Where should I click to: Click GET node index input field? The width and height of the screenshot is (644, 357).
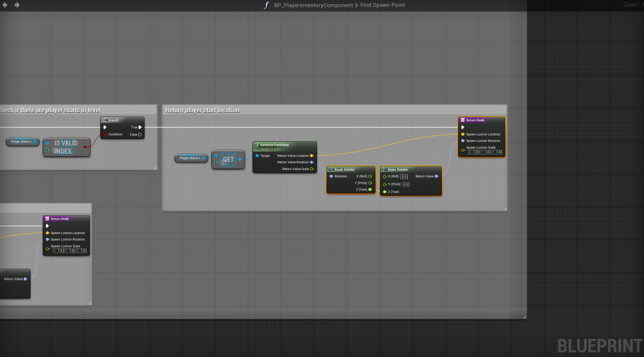223,163
